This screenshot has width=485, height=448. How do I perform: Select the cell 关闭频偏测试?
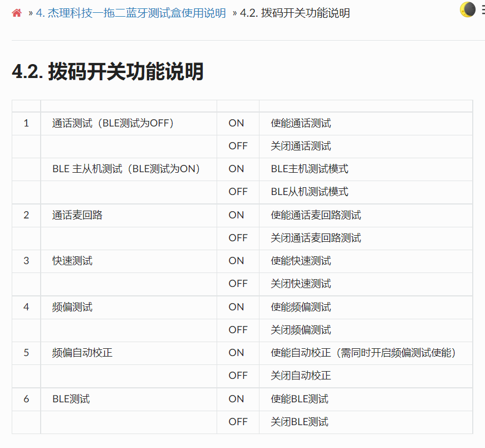(366, 330)
